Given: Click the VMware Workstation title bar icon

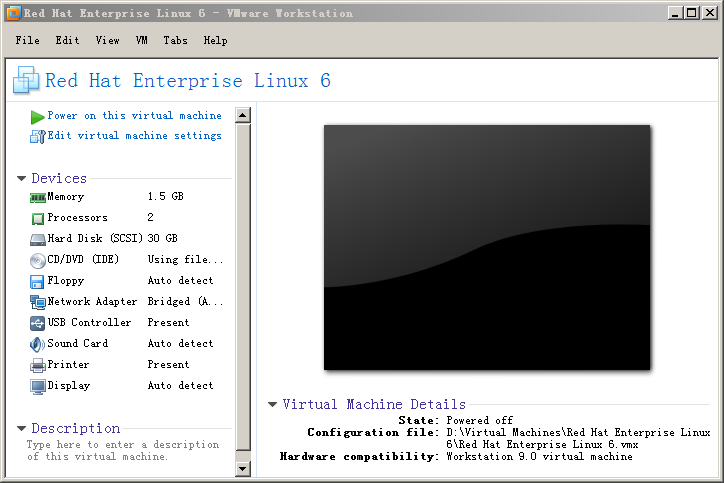Looking at the screenshot, I should point(14,13).
